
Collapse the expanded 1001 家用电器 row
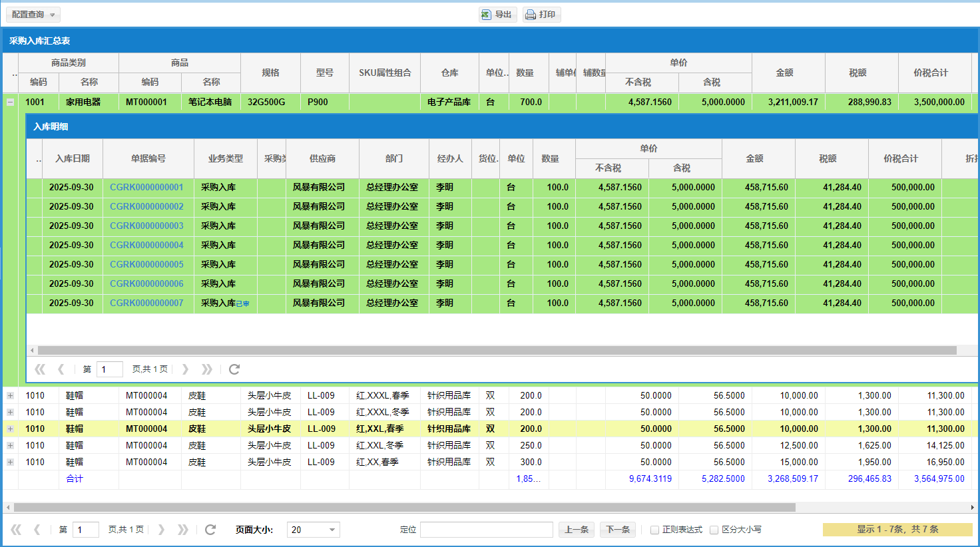click(x=10, y=102)
